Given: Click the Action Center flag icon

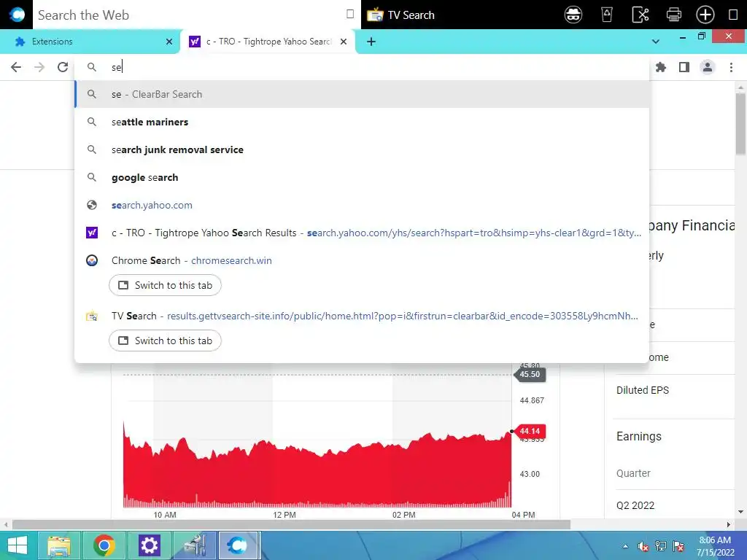Looking at the screenshot, I should (678, 546).
